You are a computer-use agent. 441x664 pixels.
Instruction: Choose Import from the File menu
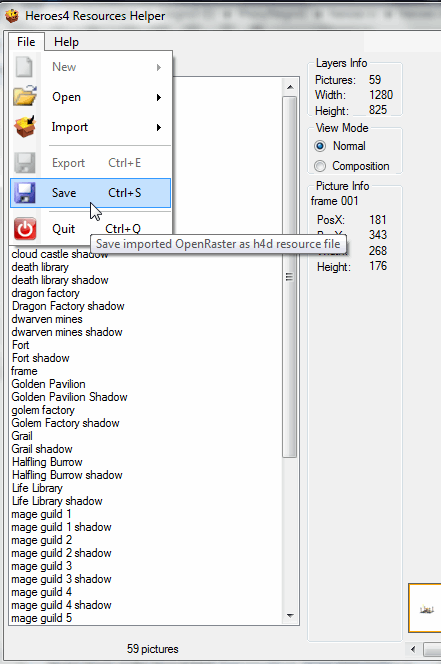pyautogui.click(x=91, y=127)
